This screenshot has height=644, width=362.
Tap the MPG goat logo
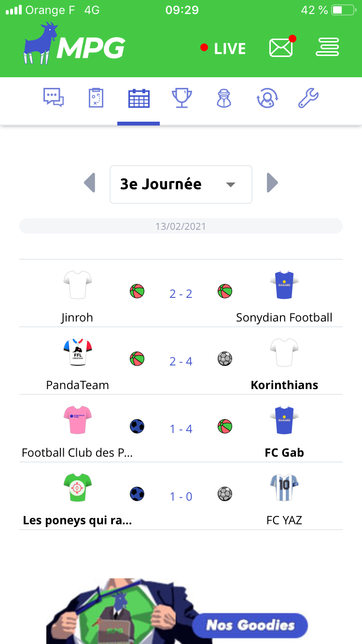coord(74,43)
